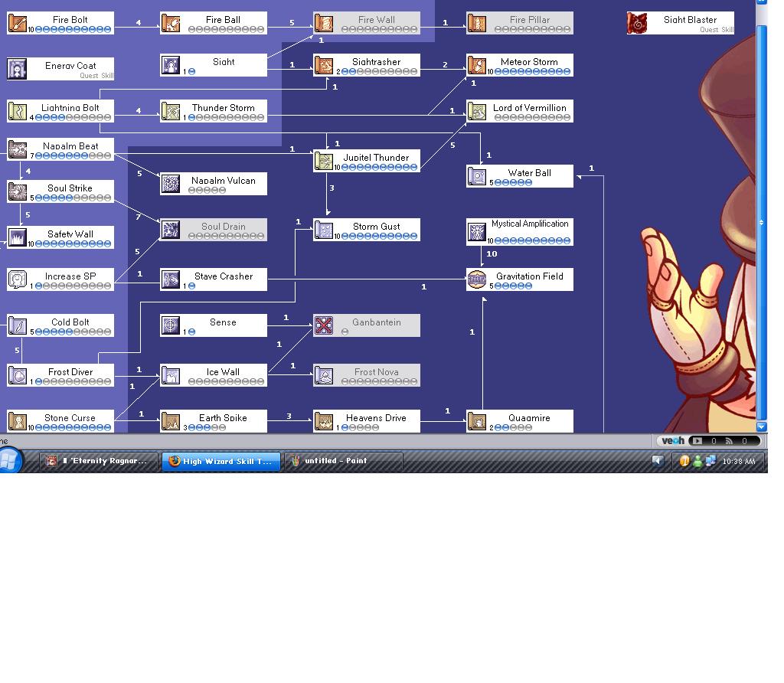Click the Lightning Bolt skill icon
Viewport: 784px width, 683px height.
(18, 112)
